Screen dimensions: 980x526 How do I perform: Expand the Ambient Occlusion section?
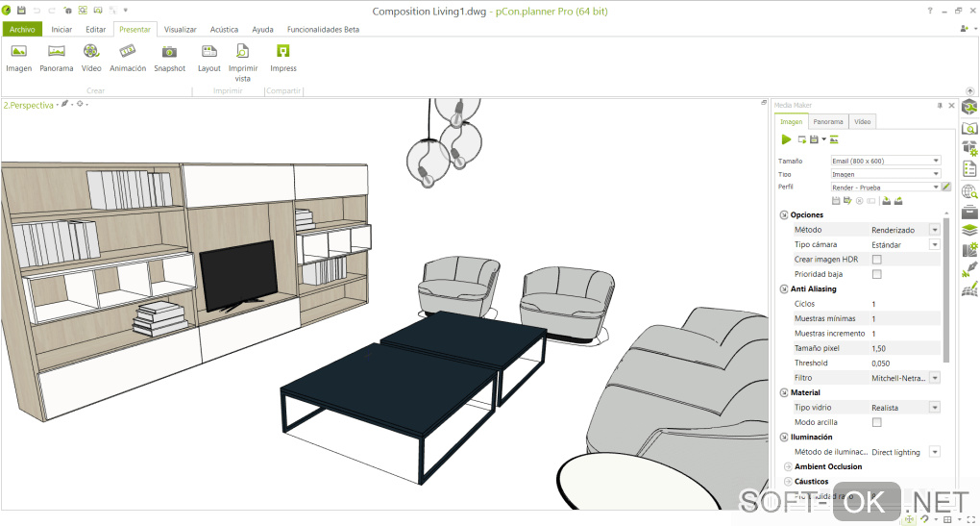788,466
